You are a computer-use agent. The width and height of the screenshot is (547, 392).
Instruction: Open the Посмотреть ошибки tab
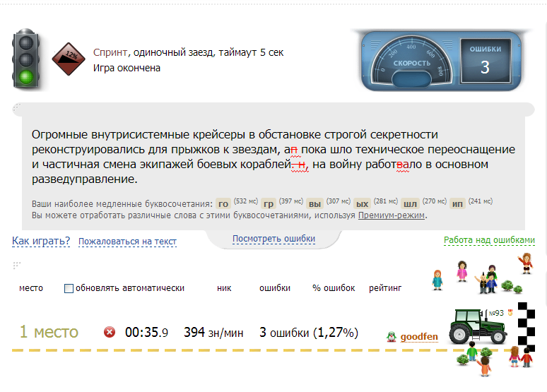(x=273, y=239)
